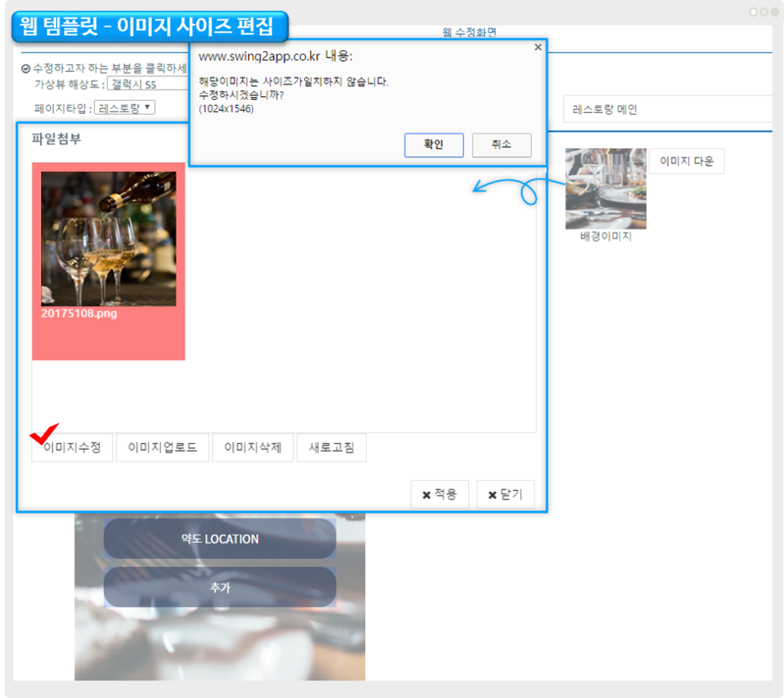Screen dimensions: 784x698
Task: Click 취소 in the size mismatch dialog
Action: tap(501, 144)
